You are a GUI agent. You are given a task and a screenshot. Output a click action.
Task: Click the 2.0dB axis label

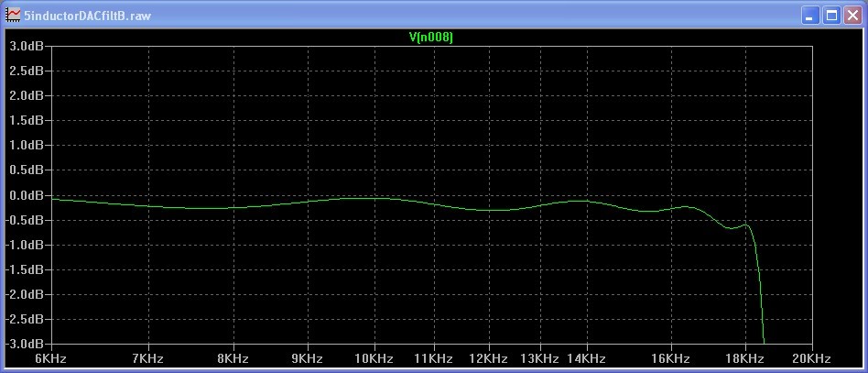pos(26,96)
